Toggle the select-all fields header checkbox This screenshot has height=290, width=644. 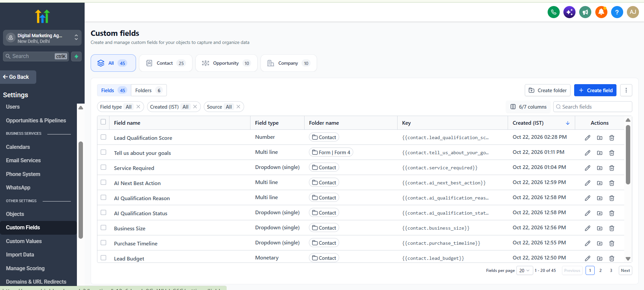pyautogui.click(x=103, y=122)
